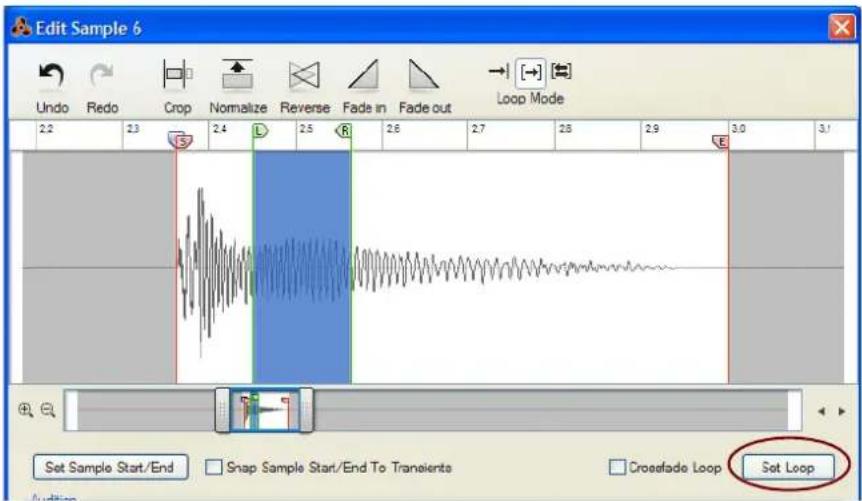Viewport: 862px width, 501px height.
Task: Click the left handle of overview zoom range
Action: (223, 410)
